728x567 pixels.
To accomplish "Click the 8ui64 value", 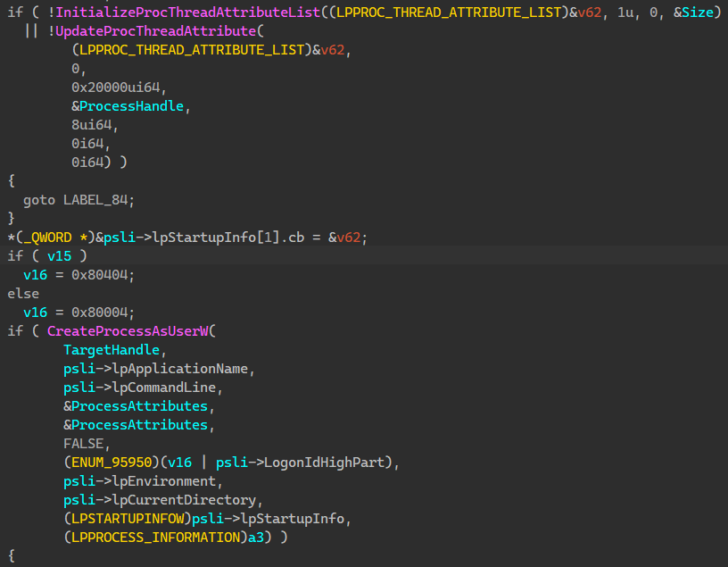I will point(92,124).
